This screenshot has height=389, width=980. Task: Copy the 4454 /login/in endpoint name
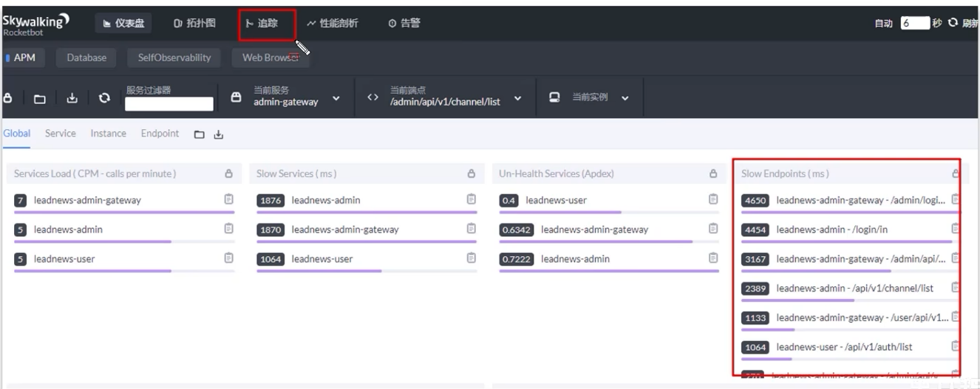956,229
